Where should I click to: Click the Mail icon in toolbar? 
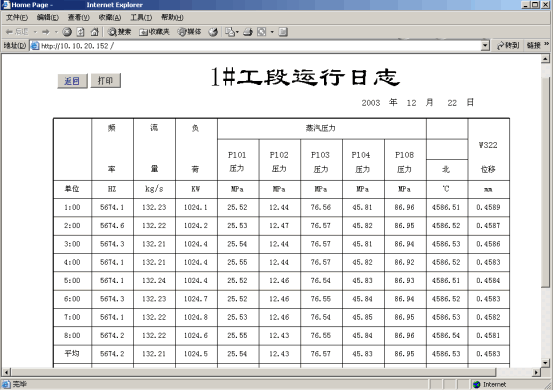pyautogui.click(x=230, y=32)
